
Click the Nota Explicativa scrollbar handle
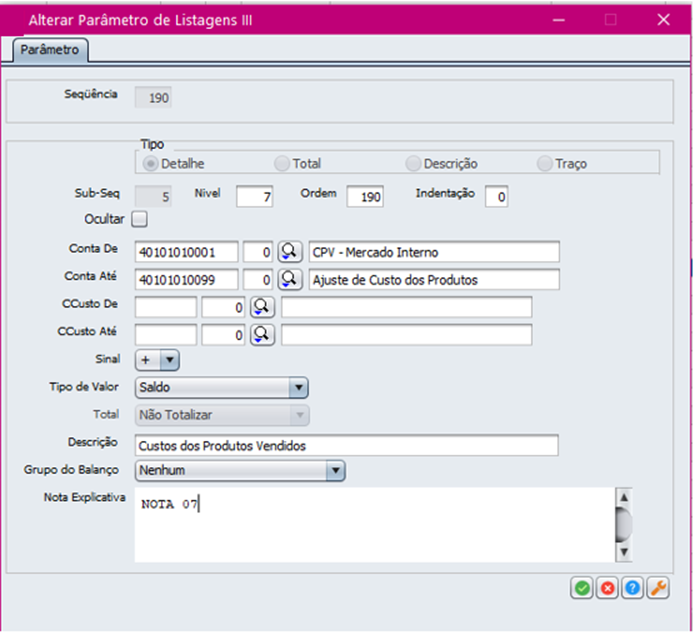tap(623, 522)
